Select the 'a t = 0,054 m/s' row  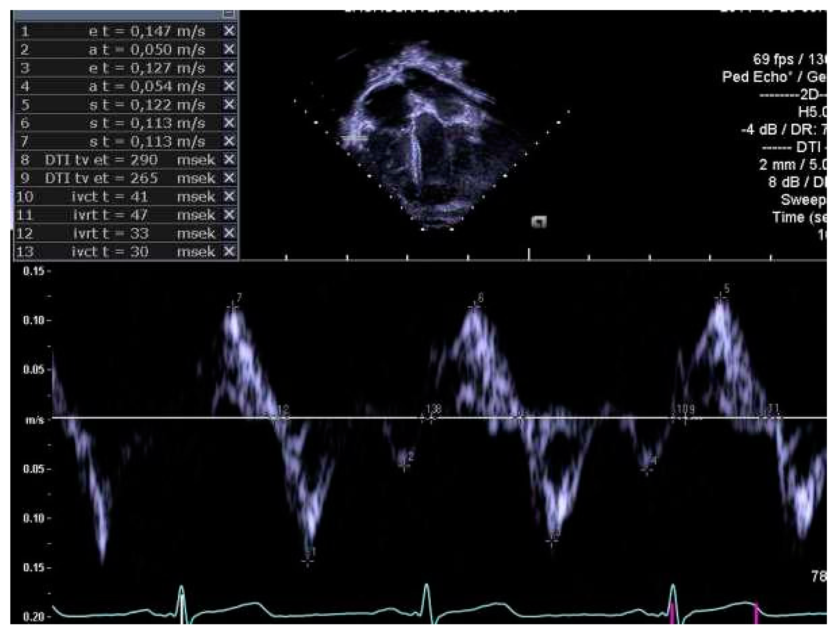[x=126, y=86]
